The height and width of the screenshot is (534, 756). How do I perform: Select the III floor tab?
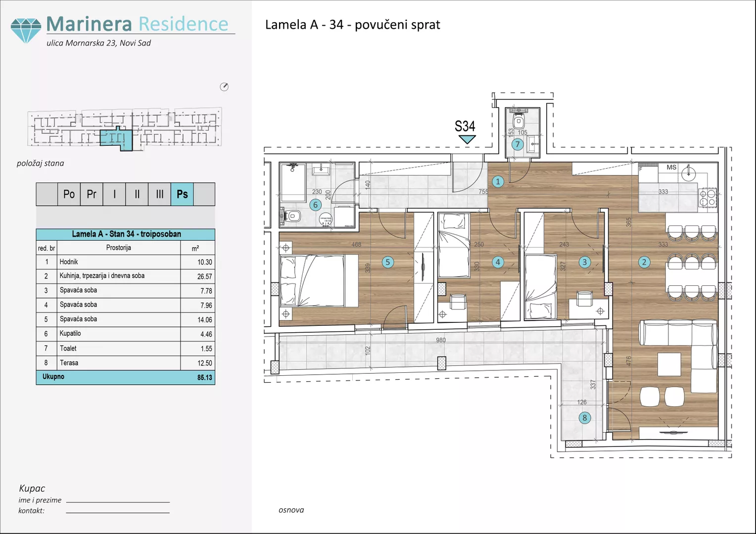pyautogui.click(x=159, y=194)
